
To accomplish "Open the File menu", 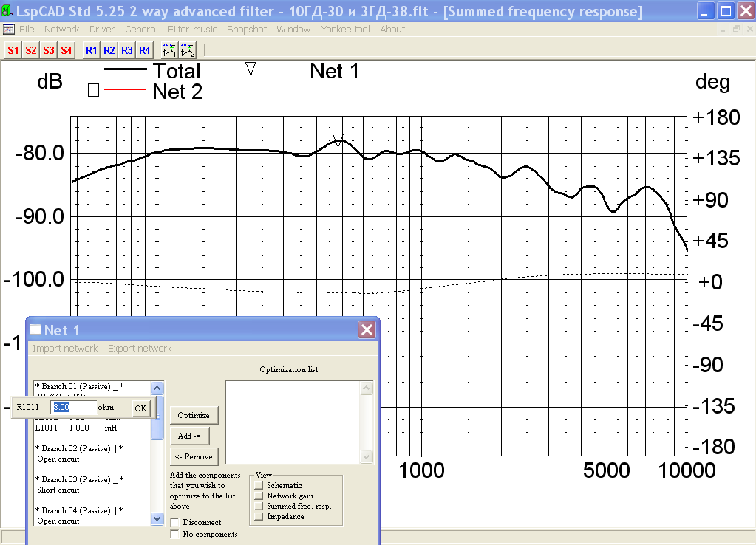I will tap(27, 30).
